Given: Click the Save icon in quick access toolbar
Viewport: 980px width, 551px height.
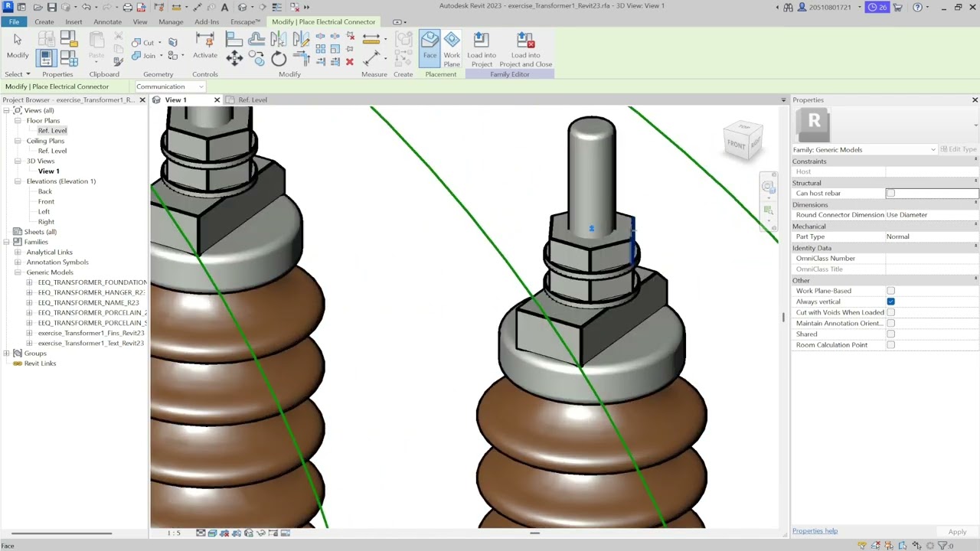Looking at the screenshot, I should coord(51,7).
